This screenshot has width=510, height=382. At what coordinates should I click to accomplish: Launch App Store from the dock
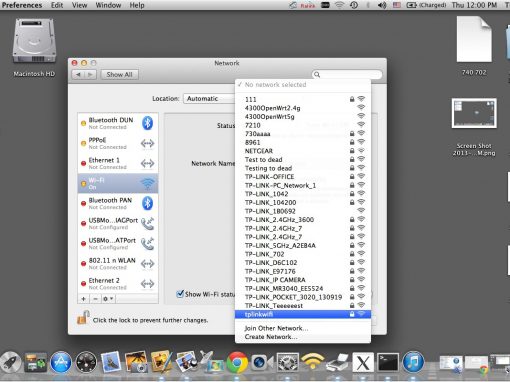click(x=61, y=362)
